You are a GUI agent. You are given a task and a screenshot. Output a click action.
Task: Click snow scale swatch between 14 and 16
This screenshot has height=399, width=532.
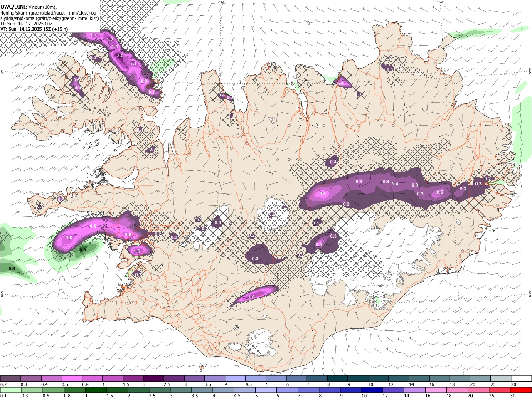pos(419,378)
